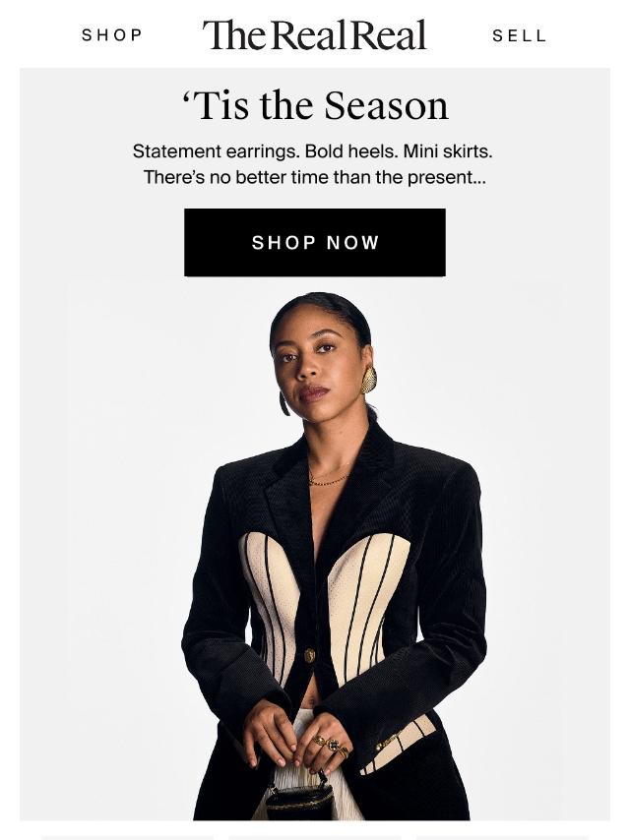This screenshot has height=840, width=630.
Task: Click The RealReal logo
Action: 314,34
